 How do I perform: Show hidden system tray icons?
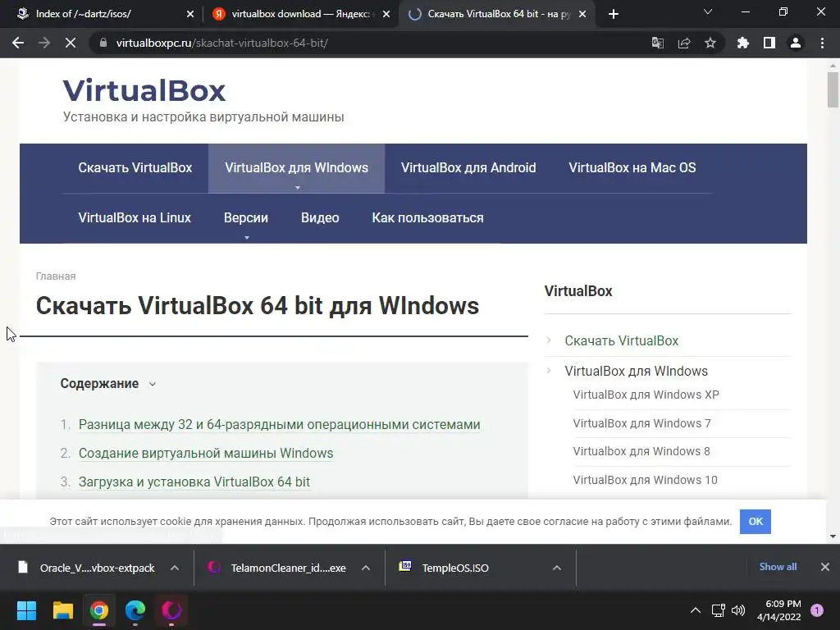click(696, 610)
